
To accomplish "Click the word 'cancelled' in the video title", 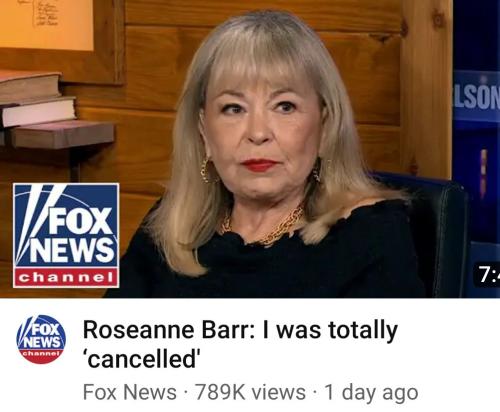I will [x=142, y=359].
